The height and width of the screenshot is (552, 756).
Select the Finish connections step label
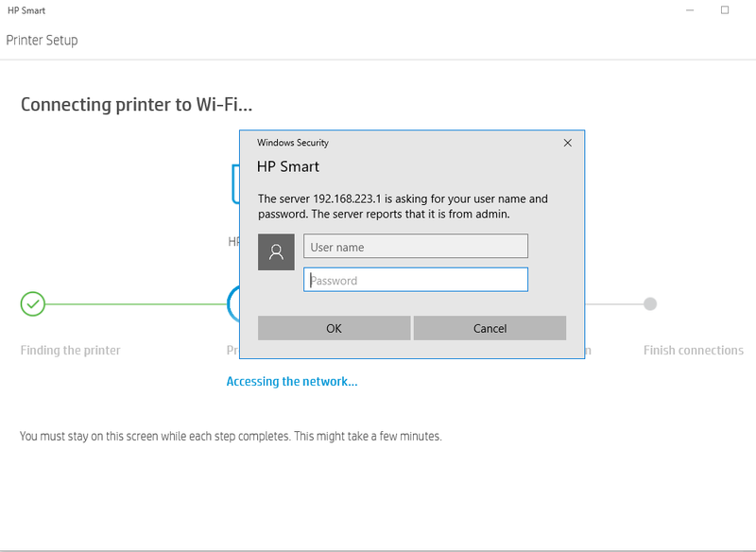pos(693,350)
